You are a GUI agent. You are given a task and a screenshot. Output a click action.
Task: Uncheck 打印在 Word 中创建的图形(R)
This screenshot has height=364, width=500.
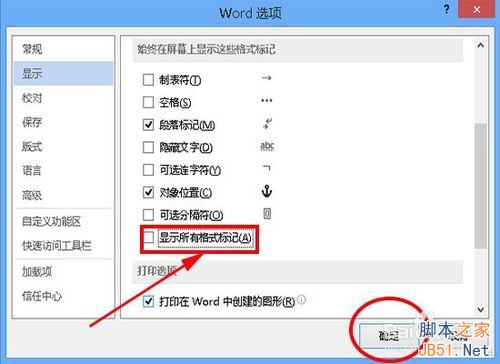pos(148,302)
